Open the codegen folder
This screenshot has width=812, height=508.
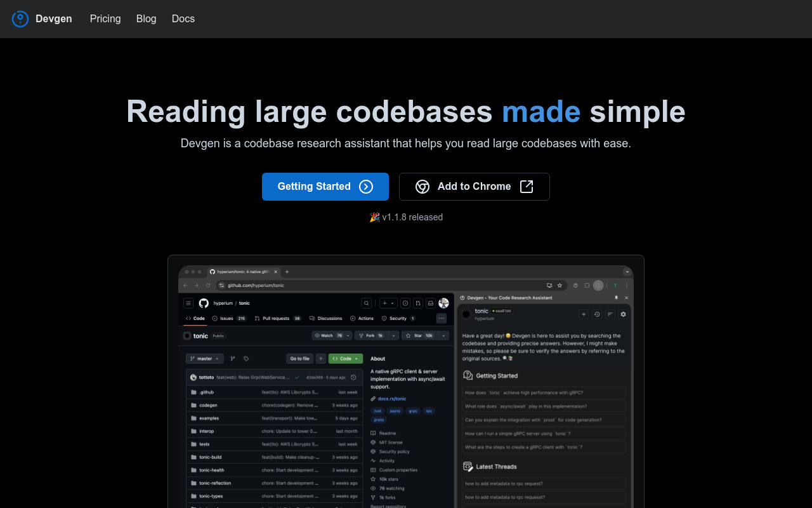(208, 405)
